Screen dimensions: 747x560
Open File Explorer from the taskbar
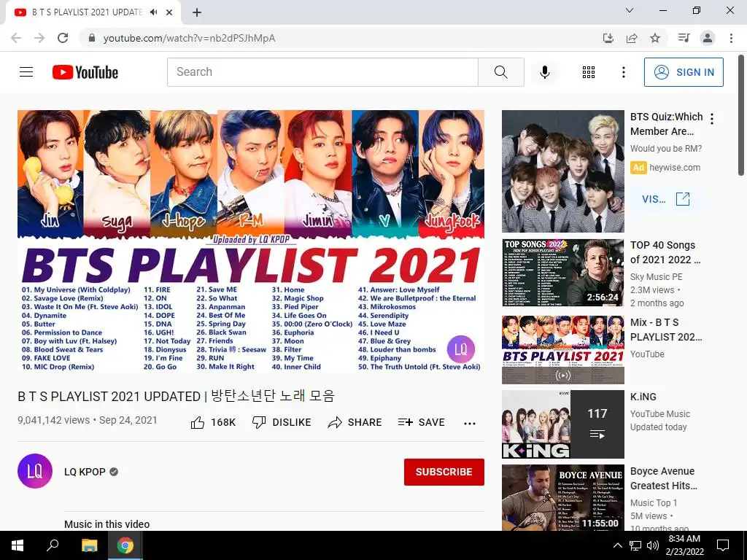89,545
